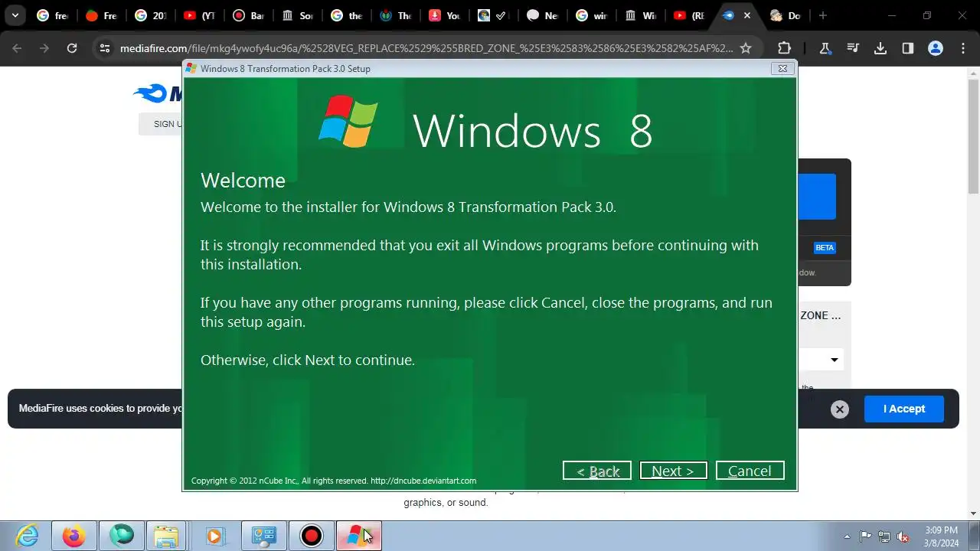Click the Windows flag logo in the installer

click(x=348, y=121)
